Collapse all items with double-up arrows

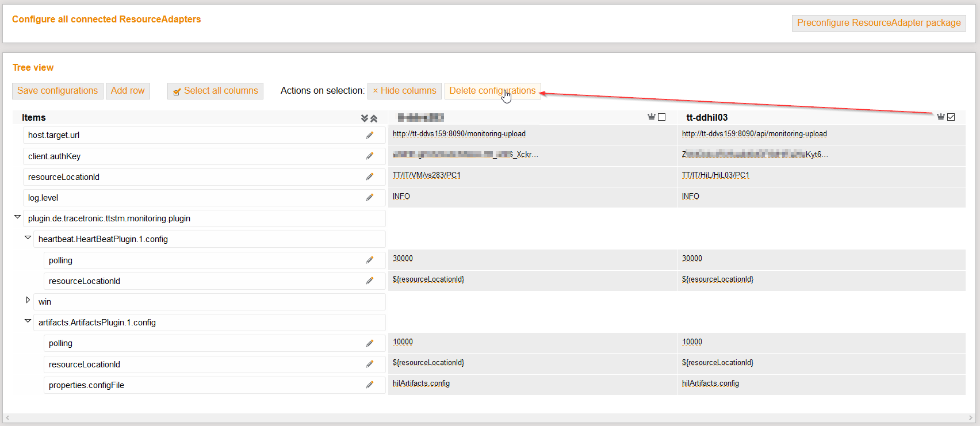(374, 118)
